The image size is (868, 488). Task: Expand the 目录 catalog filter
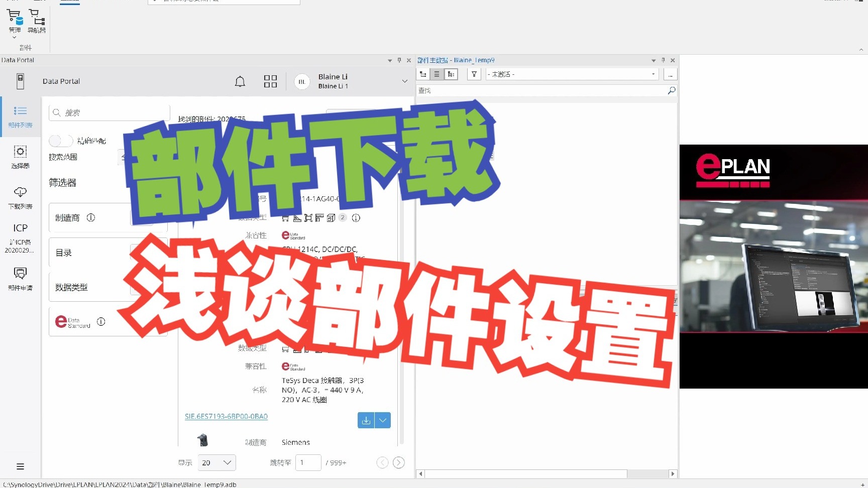click(108, 253)
